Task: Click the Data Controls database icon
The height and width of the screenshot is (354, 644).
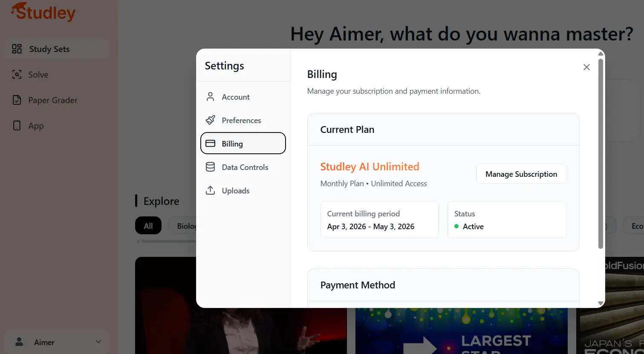Action: click(210, 167)
